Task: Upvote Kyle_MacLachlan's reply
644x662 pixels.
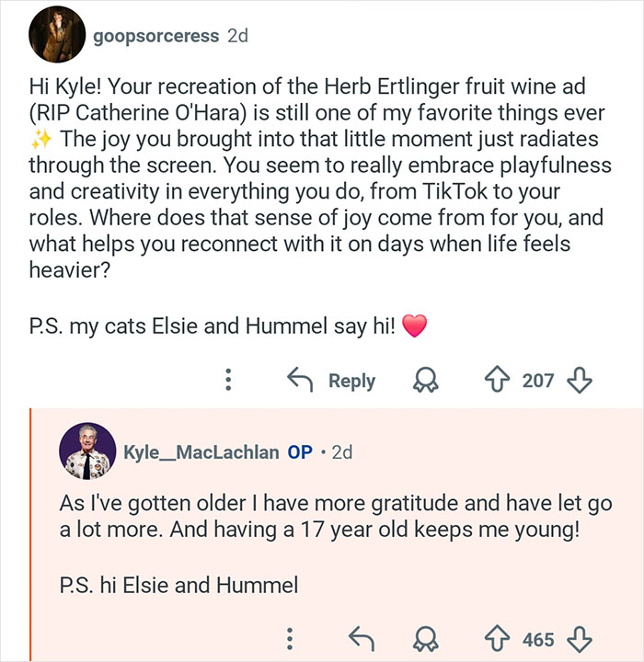Action: (x=500, y=639)
